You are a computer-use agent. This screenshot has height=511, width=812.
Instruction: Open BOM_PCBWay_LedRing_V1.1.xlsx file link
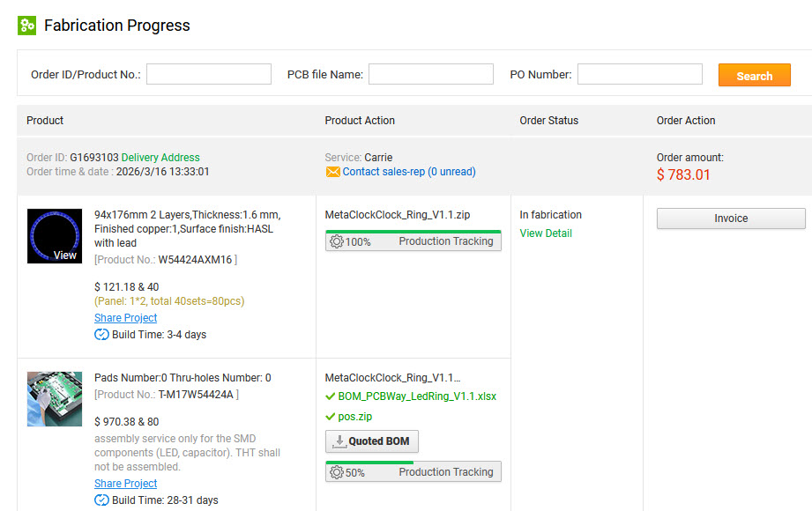[417, 396]
